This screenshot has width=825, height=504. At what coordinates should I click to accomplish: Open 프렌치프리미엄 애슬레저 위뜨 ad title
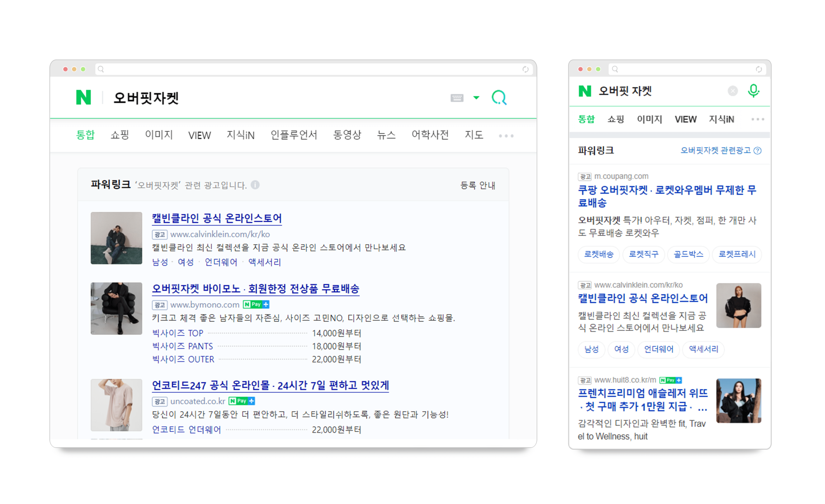point(643,400)
